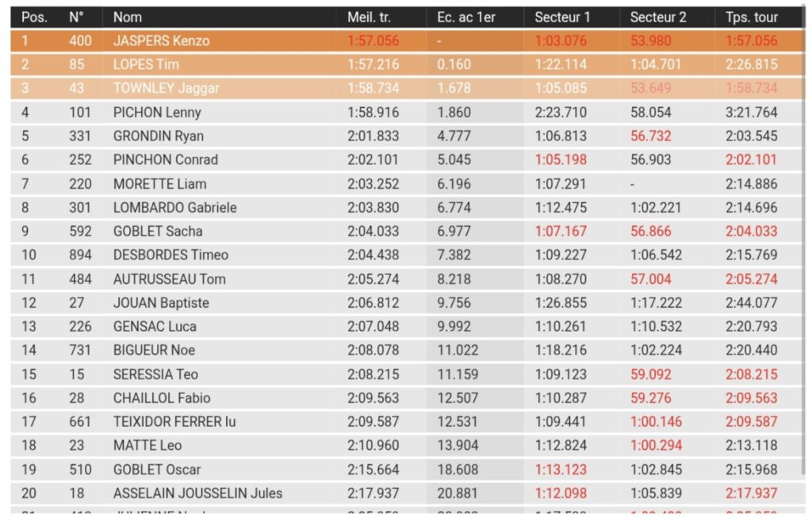Select the Meil. tr. column header
The width and height of the screenshot is (812, 522).
click(370, 17)
